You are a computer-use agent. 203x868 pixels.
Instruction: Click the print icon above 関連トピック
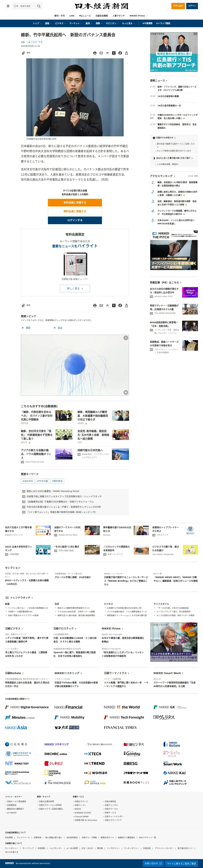95,305
